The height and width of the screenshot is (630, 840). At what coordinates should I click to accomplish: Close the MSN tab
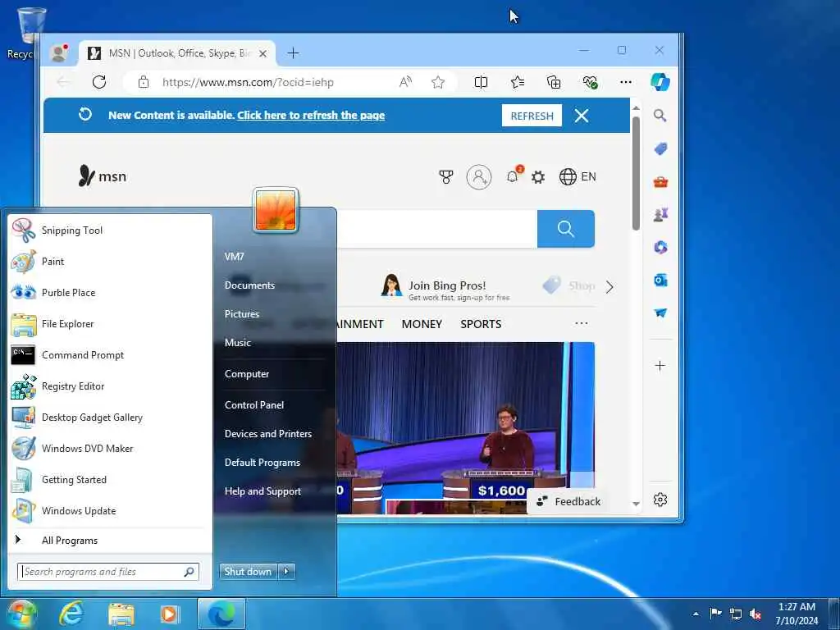tap(263, 53)
